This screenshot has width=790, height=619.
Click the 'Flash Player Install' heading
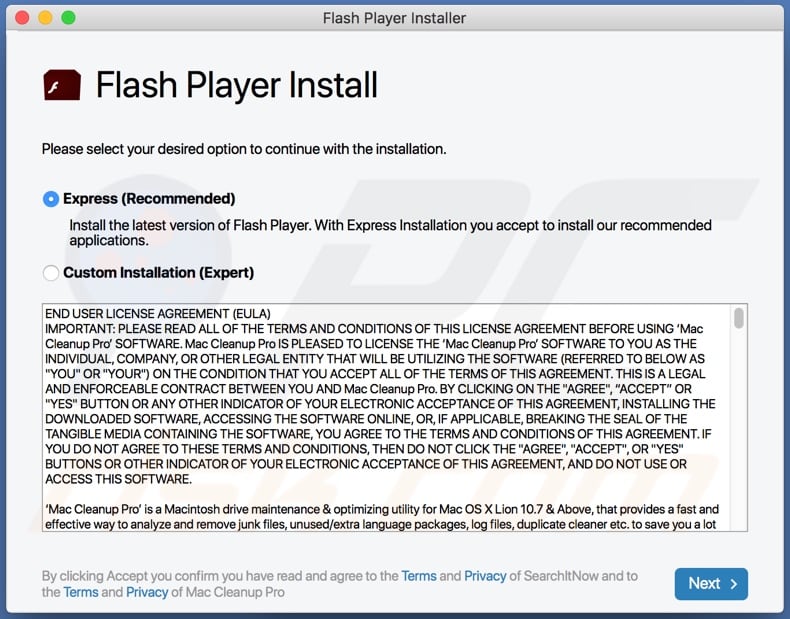click(236, 86)
